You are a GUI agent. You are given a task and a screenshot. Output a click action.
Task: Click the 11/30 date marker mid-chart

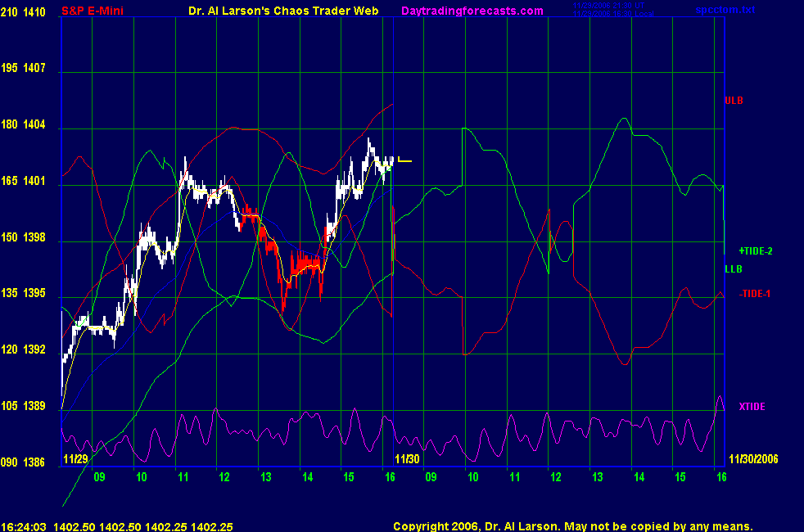pyautogui.click(x=407, y=458)
